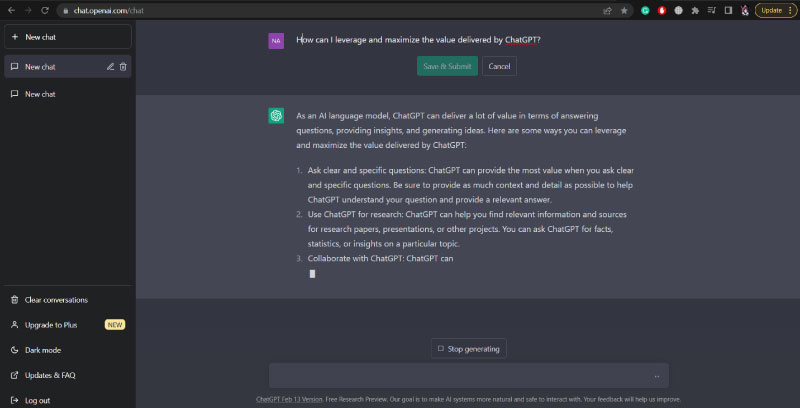Go back with the browser back arrow
The width and height of the screenshot is (800, 408).
click(x=11, y=10)
